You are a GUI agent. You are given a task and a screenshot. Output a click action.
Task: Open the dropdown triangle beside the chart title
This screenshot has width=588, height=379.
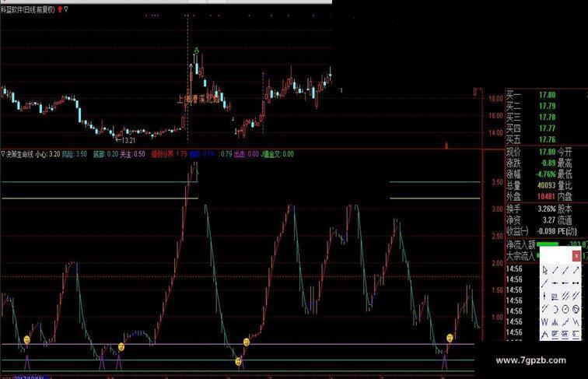pos(66,9)
